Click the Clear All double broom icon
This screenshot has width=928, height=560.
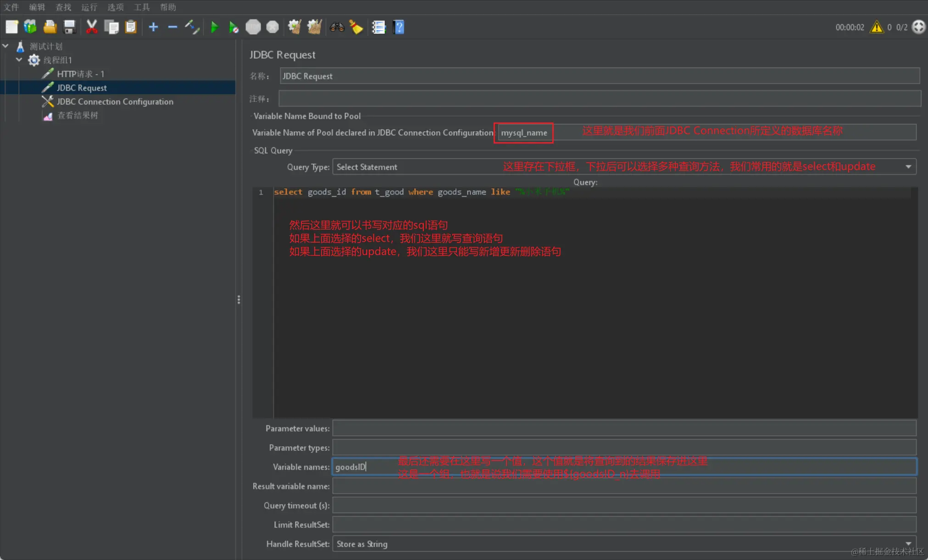point(314,27)
